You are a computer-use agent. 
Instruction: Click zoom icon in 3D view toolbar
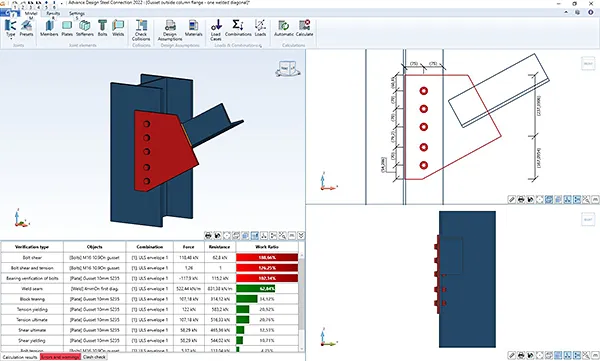282,235
